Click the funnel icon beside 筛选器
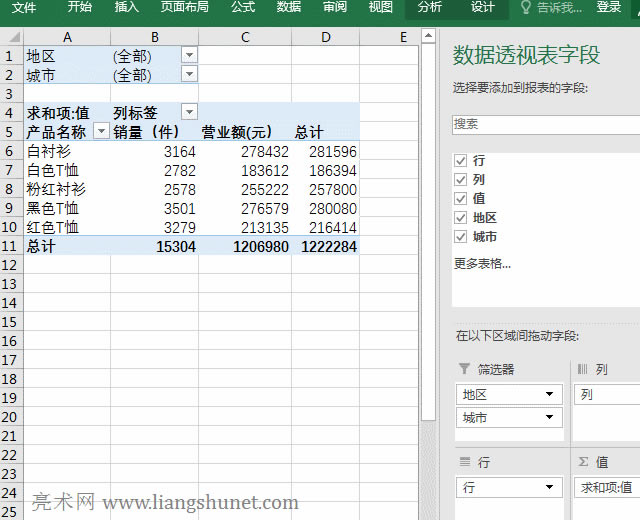This screenshot has height=520, width=640. tap(463, 370)
